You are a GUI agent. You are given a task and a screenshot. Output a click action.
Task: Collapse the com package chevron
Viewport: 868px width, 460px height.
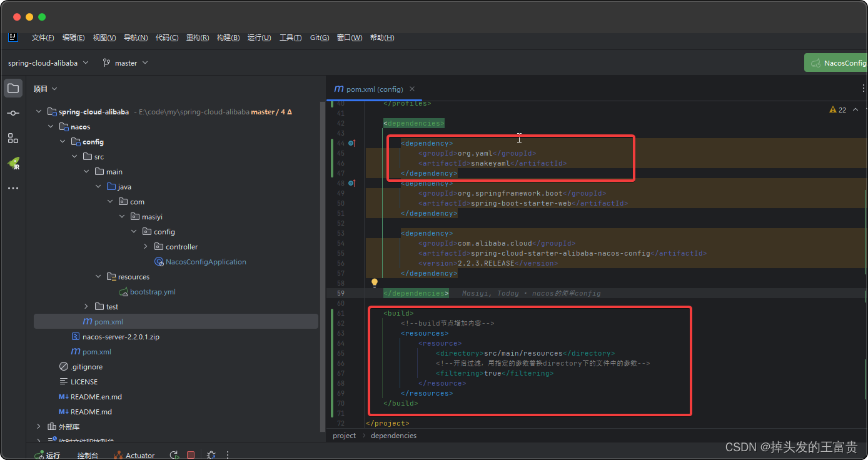110,202
